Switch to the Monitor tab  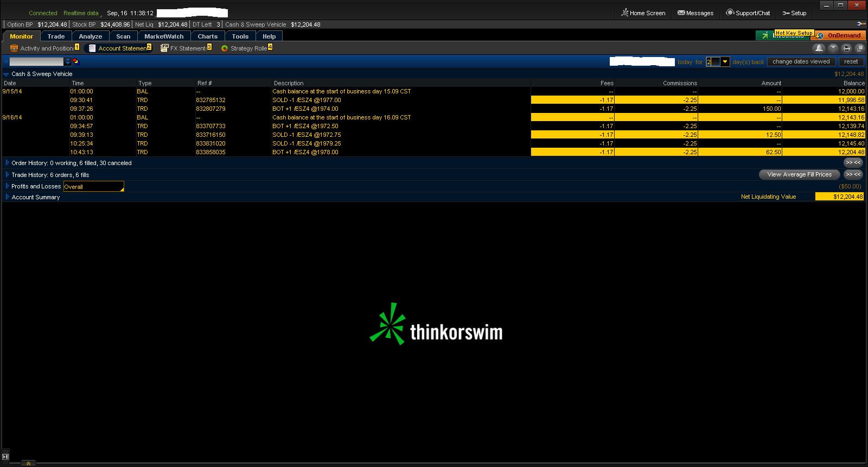(22, 36)
